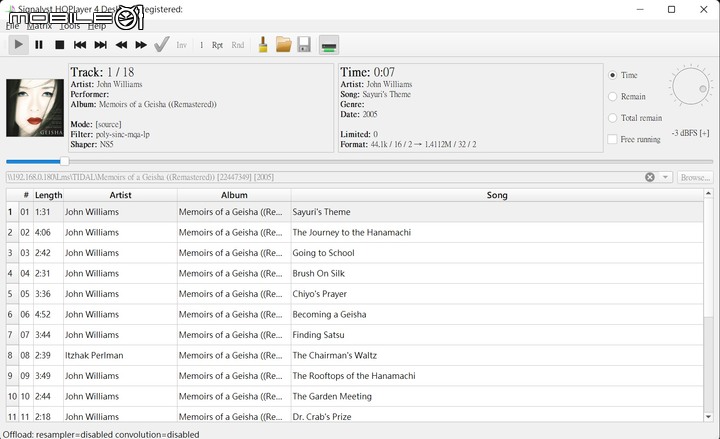720x439 pixels.
Task: Click the volume knob dial
Action: 690,86
